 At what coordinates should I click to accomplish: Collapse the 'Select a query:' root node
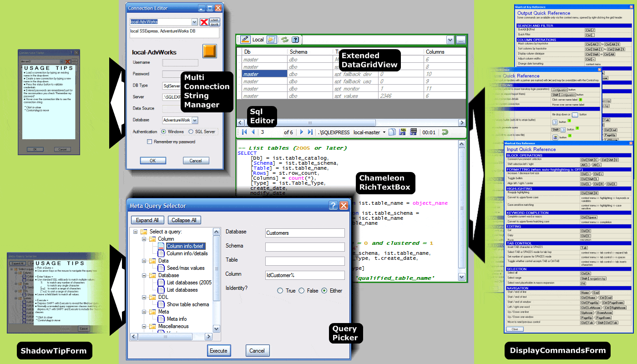tap(135, 232)
